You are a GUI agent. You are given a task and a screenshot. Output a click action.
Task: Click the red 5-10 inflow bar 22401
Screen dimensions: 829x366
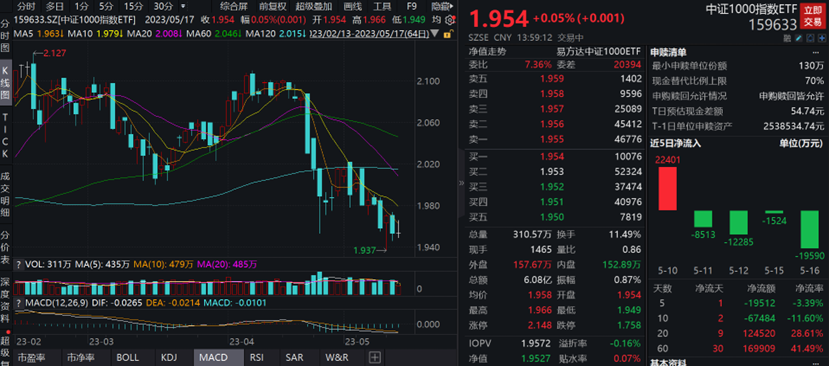pyautogui.click(x=667, y=188)
